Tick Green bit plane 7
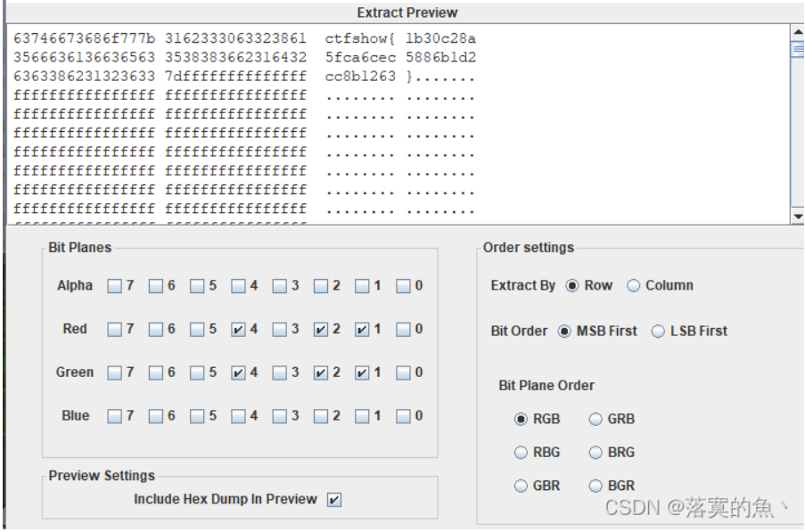The image size is (805, 532). (x=114, y=372)
